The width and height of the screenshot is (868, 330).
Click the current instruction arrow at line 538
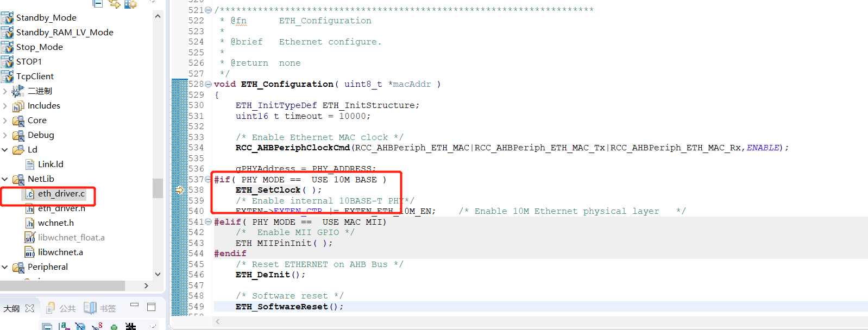pos(179,190)
